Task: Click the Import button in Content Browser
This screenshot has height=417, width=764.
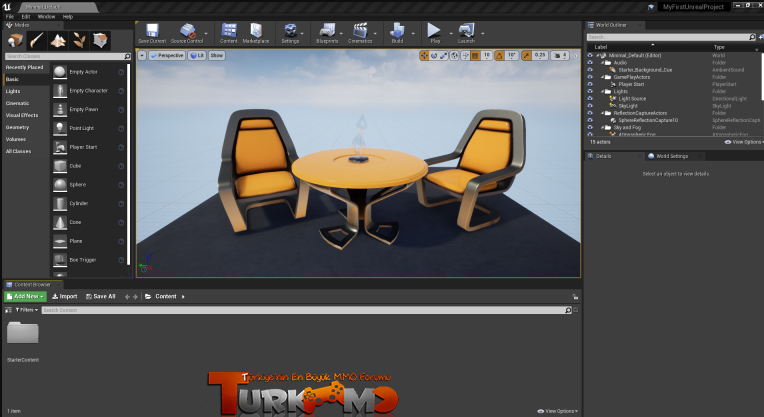Action: click(65, 296)
